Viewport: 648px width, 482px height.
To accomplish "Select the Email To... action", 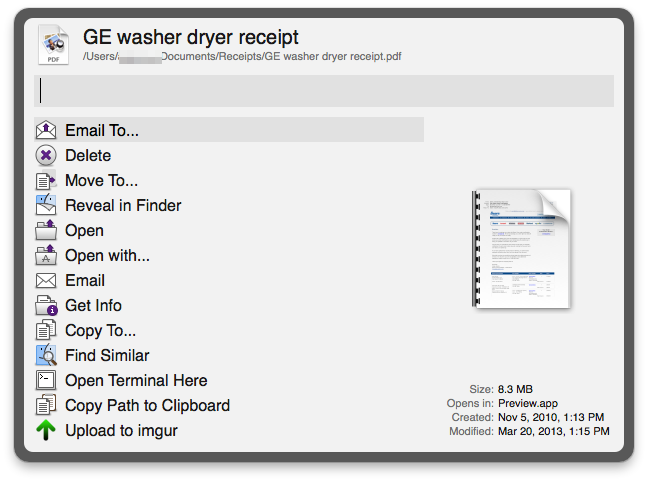I will pos(229,130).
